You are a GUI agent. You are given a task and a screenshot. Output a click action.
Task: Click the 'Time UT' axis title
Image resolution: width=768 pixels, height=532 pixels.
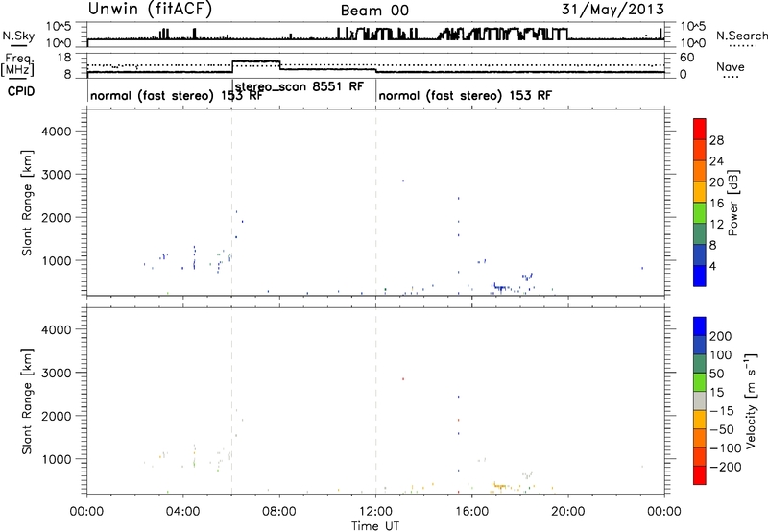[375, 525]
